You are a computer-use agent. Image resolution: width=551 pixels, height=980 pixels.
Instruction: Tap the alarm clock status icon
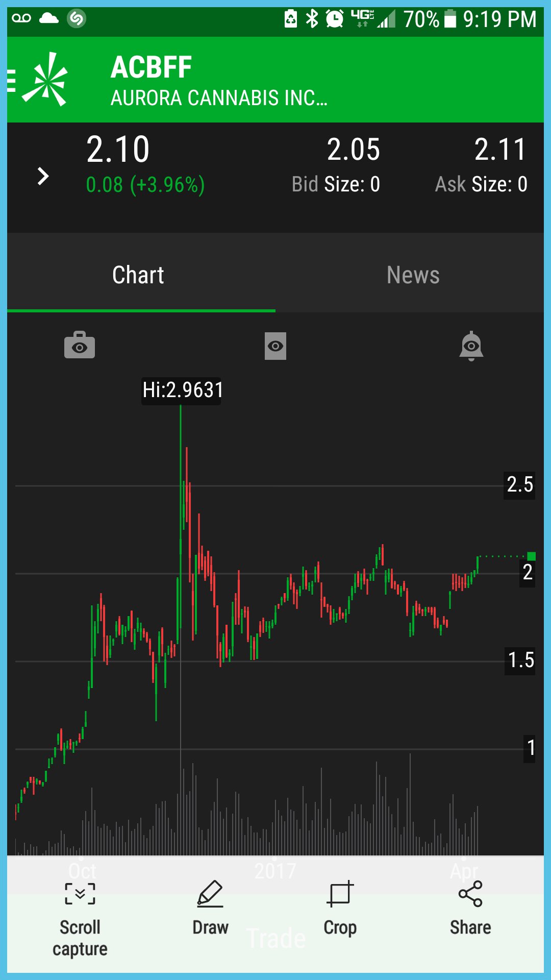tap(335, 19)
